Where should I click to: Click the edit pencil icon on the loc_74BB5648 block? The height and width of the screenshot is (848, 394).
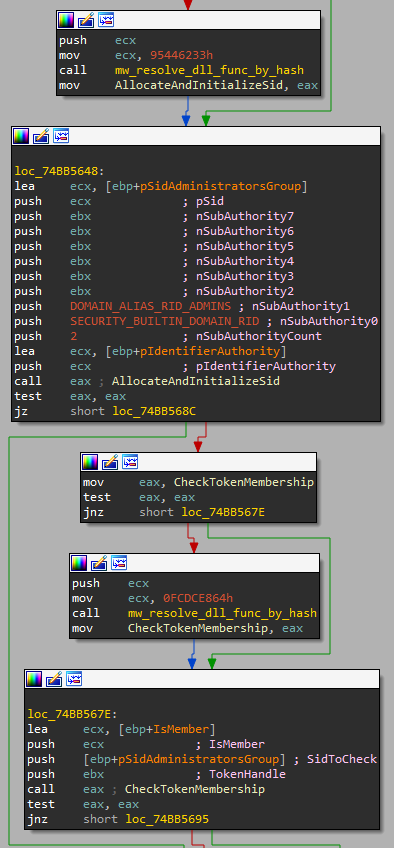click(41, 136)
